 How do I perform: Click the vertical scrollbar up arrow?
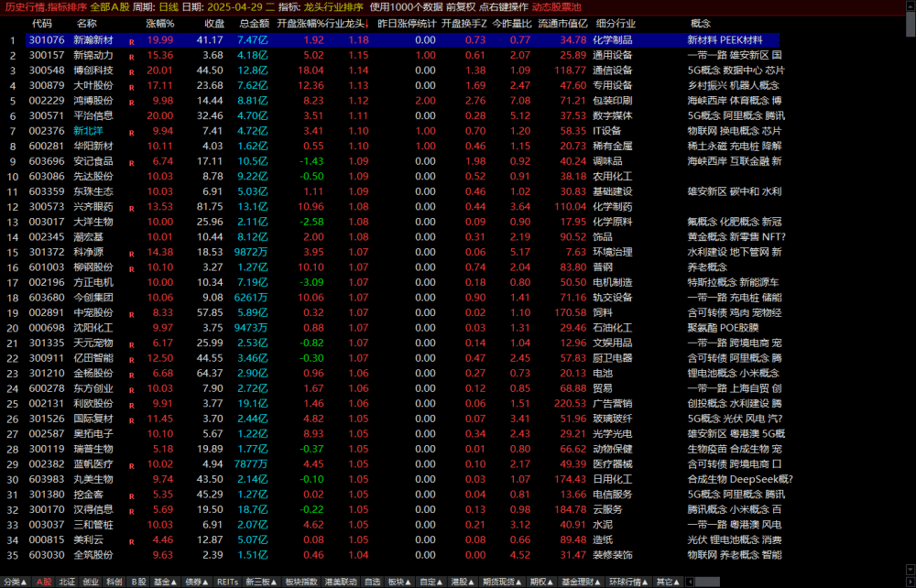tap(911, 5)
